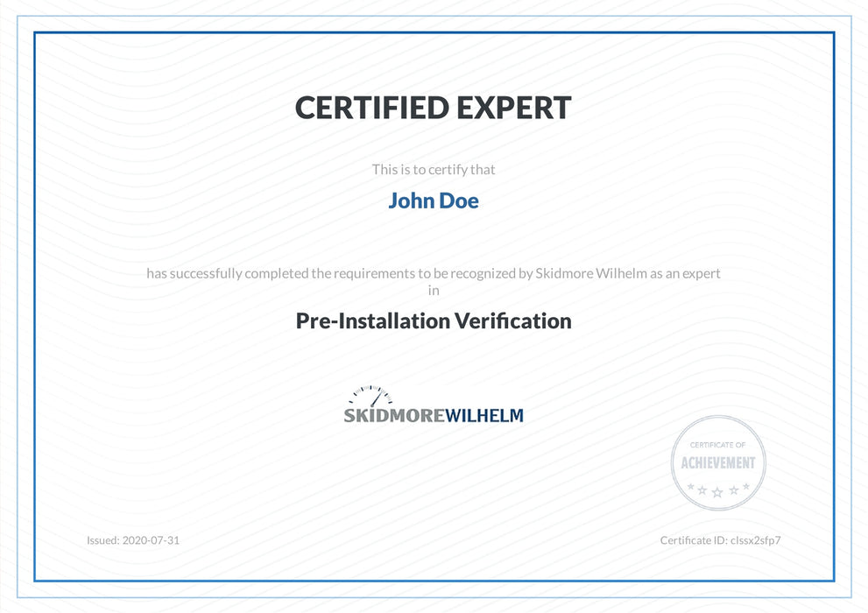The width and height of the screenshot is (868, 613).
Task: Click the 'This is to certify that' line
Action: pos(434,170)
